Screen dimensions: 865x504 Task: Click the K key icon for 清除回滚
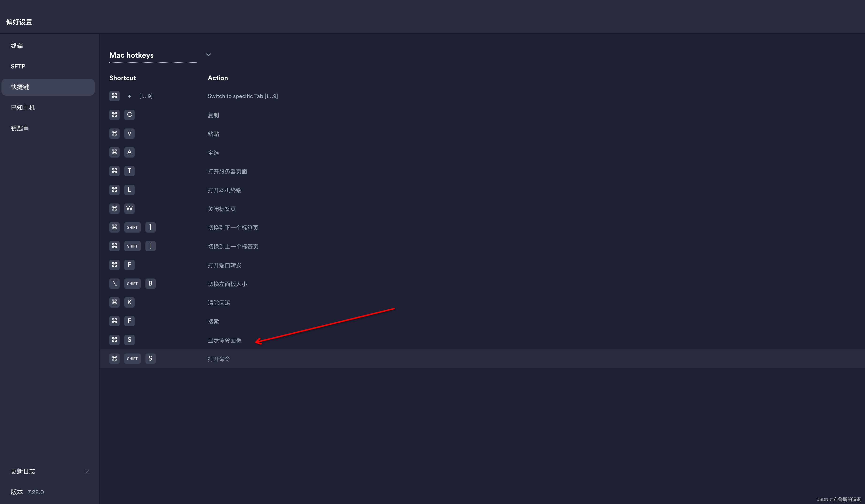[x=129, y=302]
